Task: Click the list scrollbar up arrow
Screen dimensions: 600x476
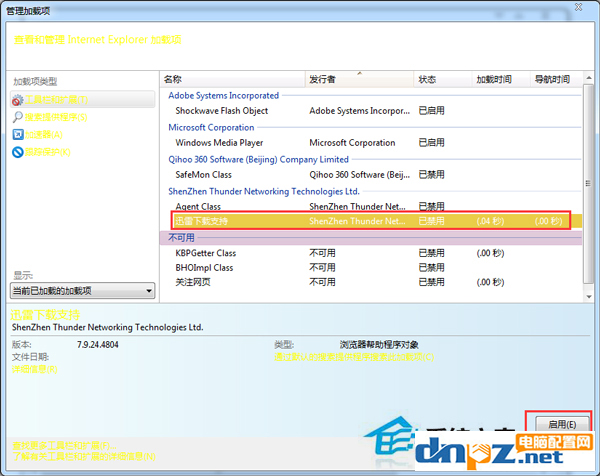Action: point(589,78)
